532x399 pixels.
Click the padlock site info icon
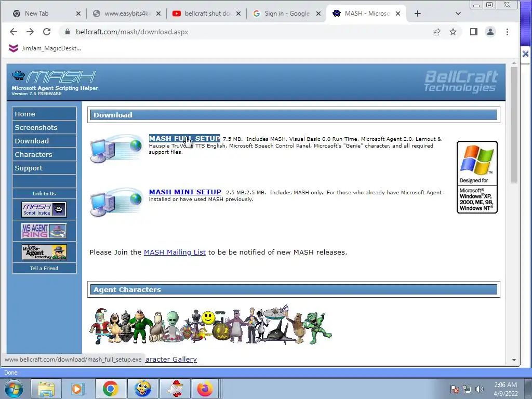pos(68,32)
